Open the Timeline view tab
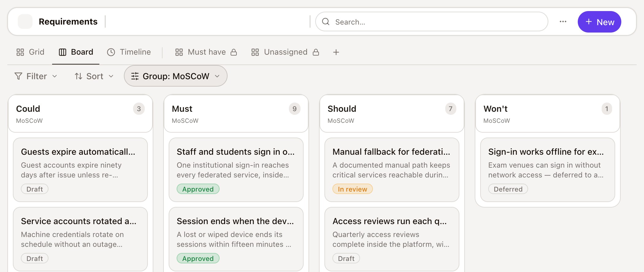This screenshot has height=272, width=644. (129, 52)
